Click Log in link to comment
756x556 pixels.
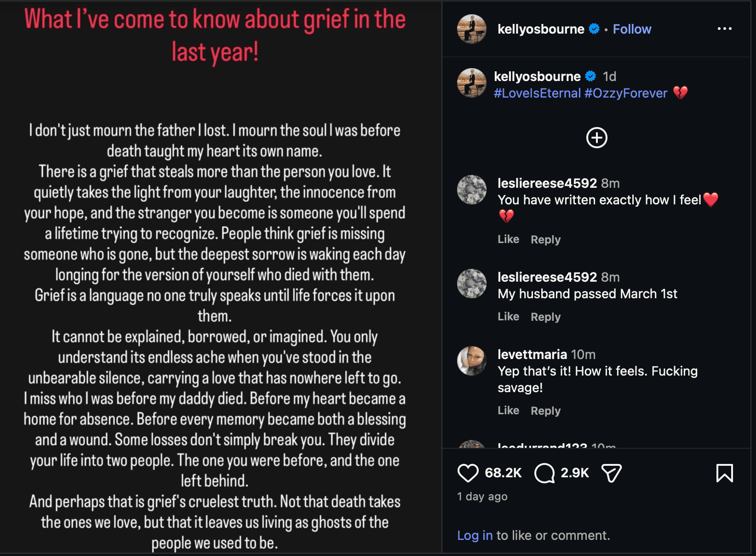point(475,535)
